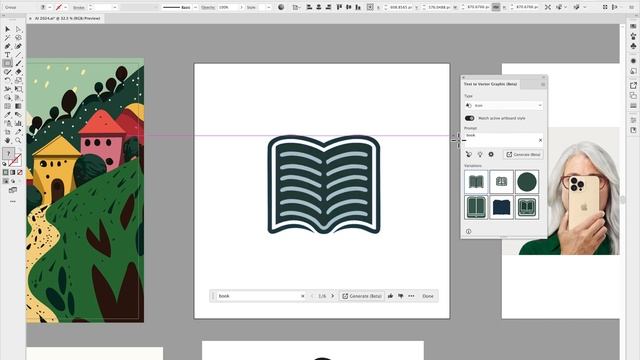Select the Lasso tool
Viewport: 640px width, 360px height.
(18, 38)
